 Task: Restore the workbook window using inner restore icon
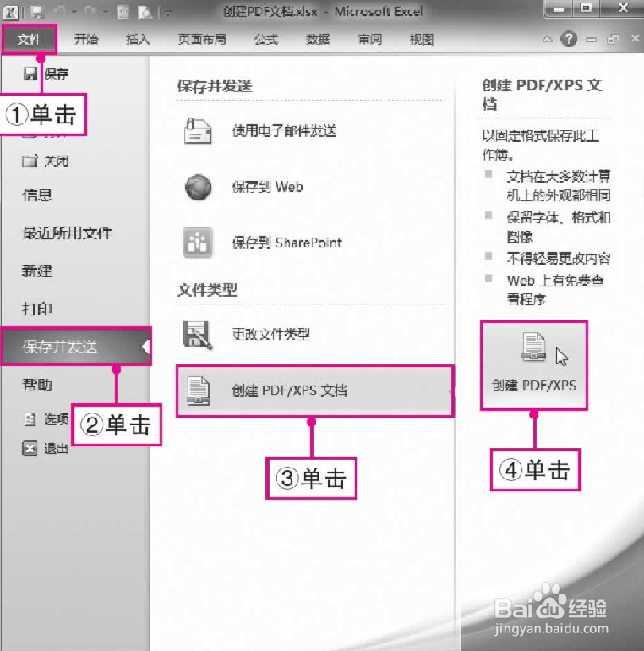click(613, 40)
